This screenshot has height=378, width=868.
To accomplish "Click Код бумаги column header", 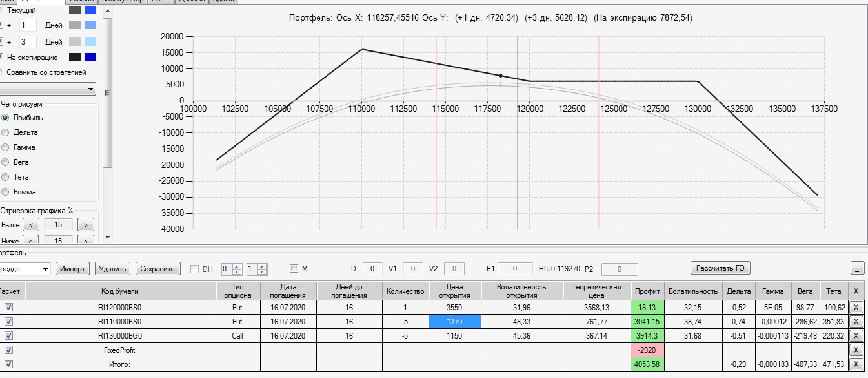I will coord(120,291).
